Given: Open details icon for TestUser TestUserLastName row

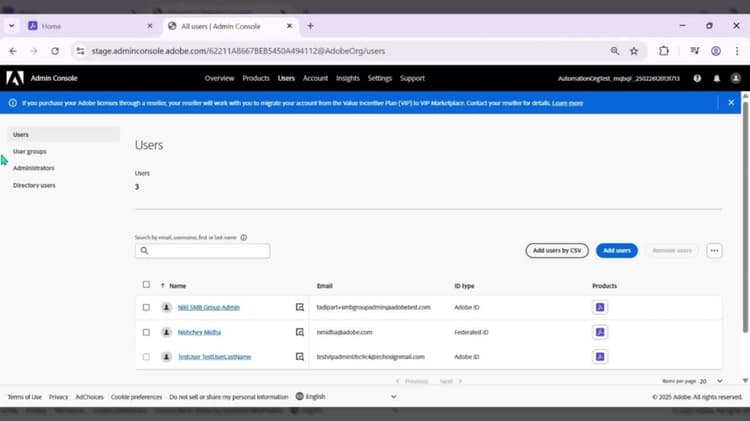Looking at the screenshot, I should pyautogui.click(x=299, y=356).
